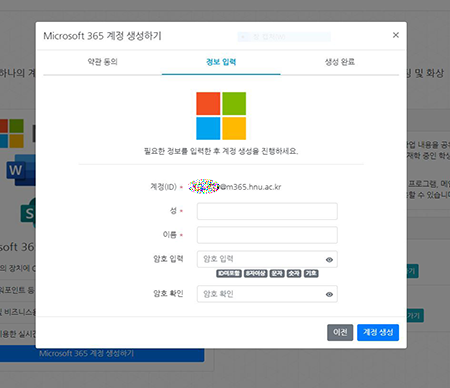
Task: Switch to the 약관 동의 step tab
Action: tap(102, 62)
